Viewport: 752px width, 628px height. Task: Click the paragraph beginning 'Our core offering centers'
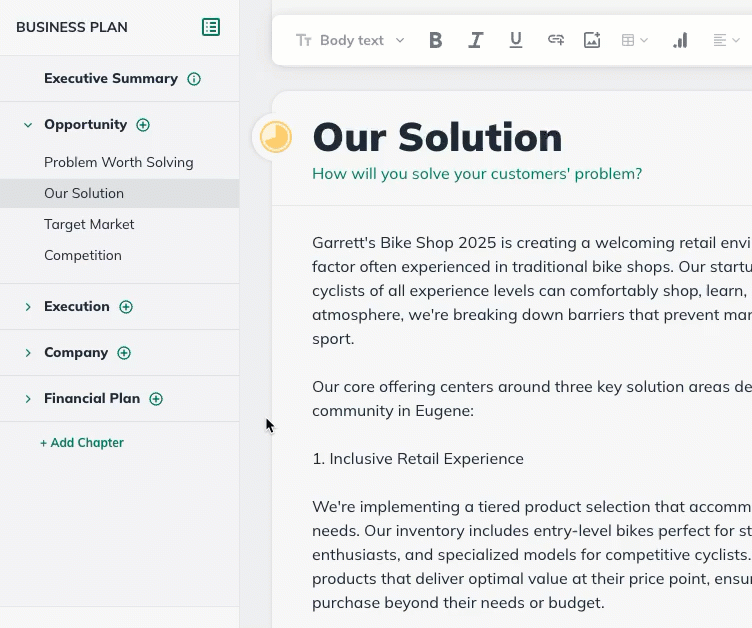[532, 399]
